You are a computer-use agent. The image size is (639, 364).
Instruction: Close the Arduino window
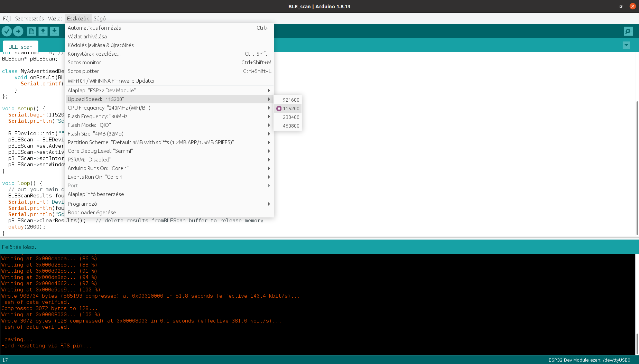633,6
